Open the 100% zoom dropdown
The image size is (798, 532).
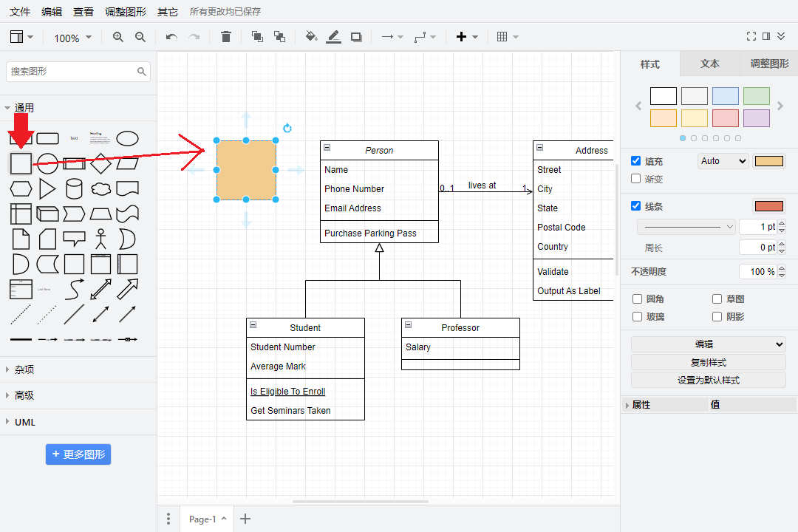coord(72,38)
